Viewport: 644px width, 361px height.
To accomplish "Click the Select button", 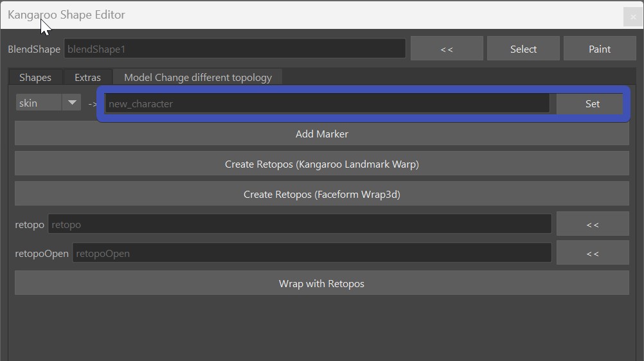I will point(523,49).
